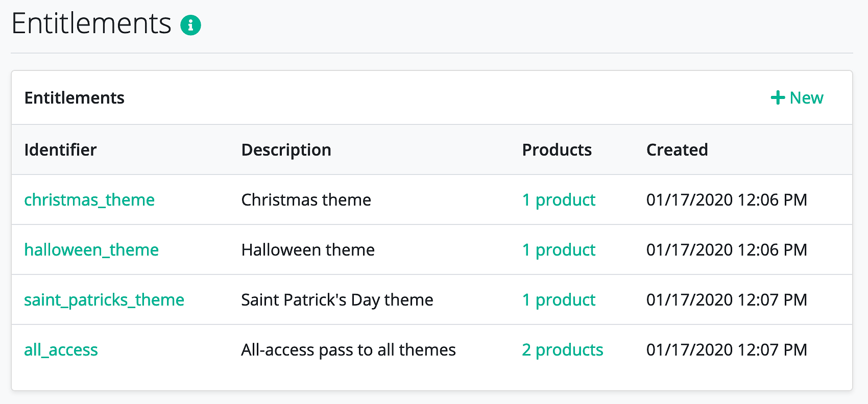868x404 pixels.
Task: Open the all_access entitlement
Action: pos(61,349)
